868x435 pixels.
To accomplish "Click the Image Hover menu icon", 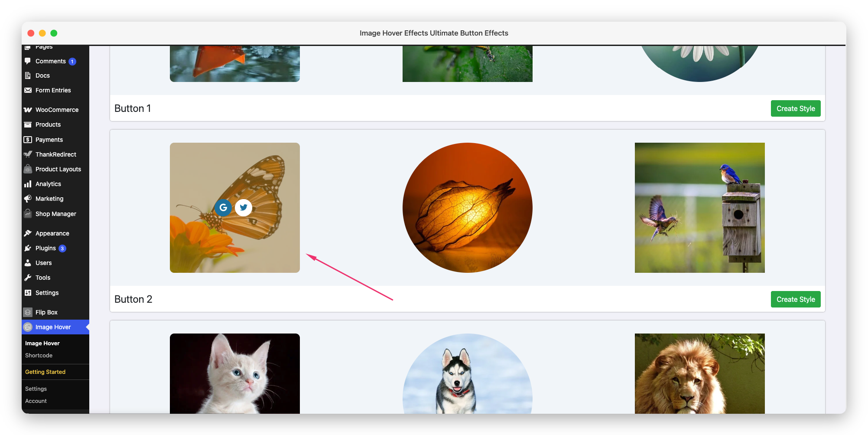I will 28,327.
